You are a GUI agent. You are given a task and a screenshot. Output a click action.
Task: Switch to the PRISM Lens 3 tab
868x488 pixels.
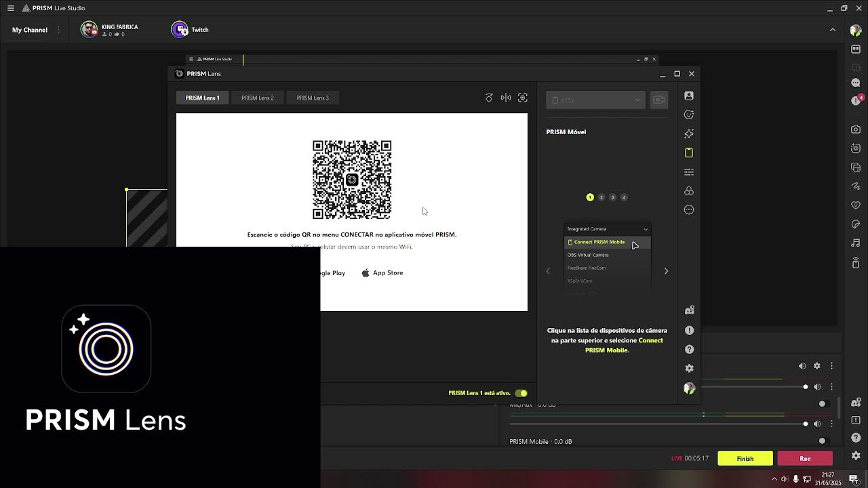tap(313, 98)
